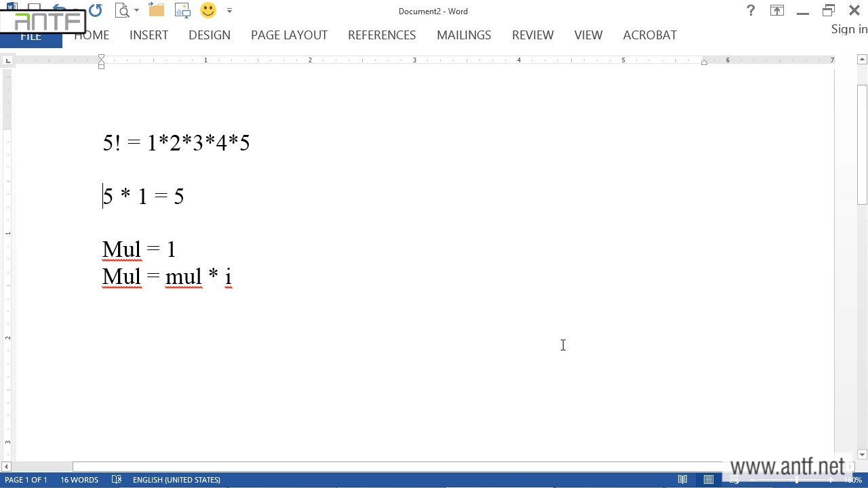
Task: Open Ribbon Display Options menu
Action: (x=777, y=10)
